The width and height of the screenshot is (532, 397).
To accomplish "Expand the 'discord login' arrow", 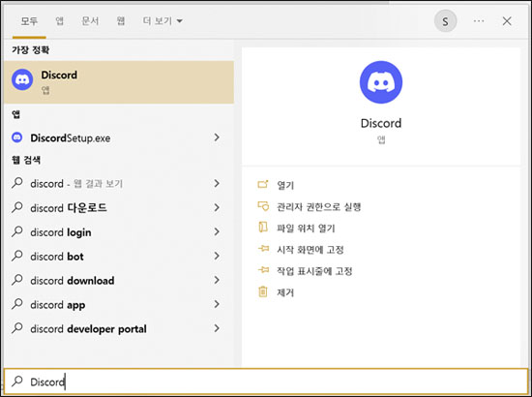I will tap(217, 231).
